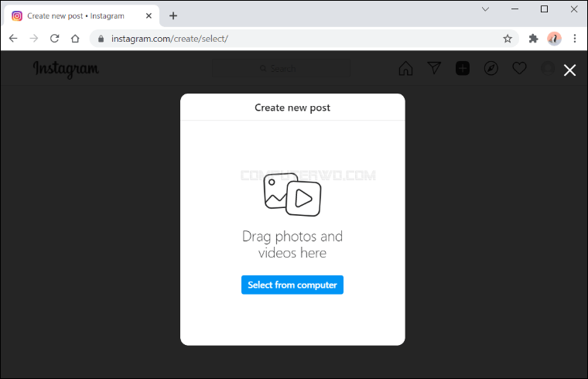Image resolution: width=588 pixels, height=379 pixels.
Task: Open direct messages paper plane icon
Action: click(434, 68)
